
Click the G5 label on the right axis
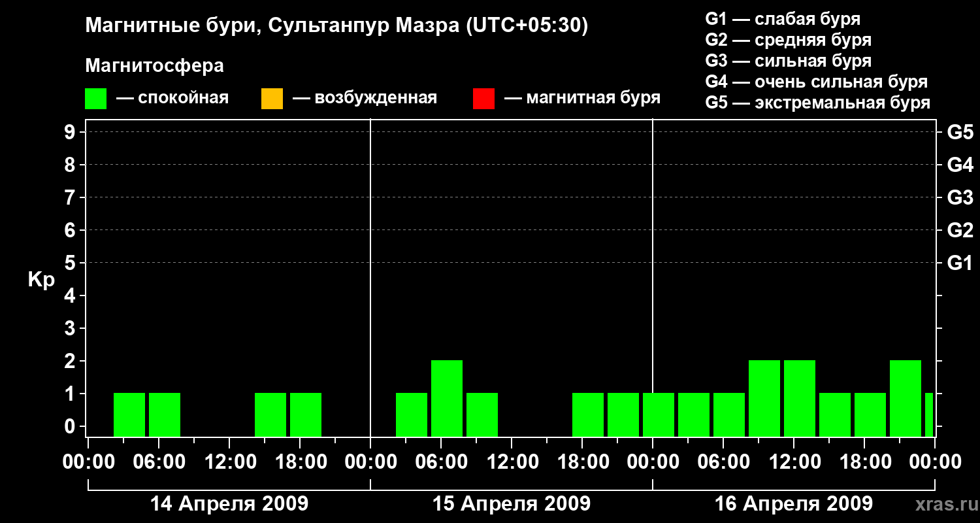point(960,133)
